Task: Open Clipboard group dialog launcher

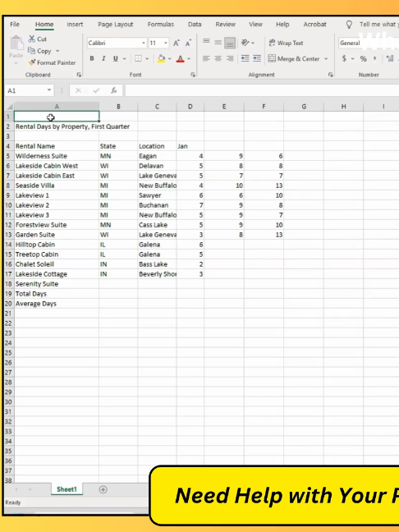Action: point(79,75)
